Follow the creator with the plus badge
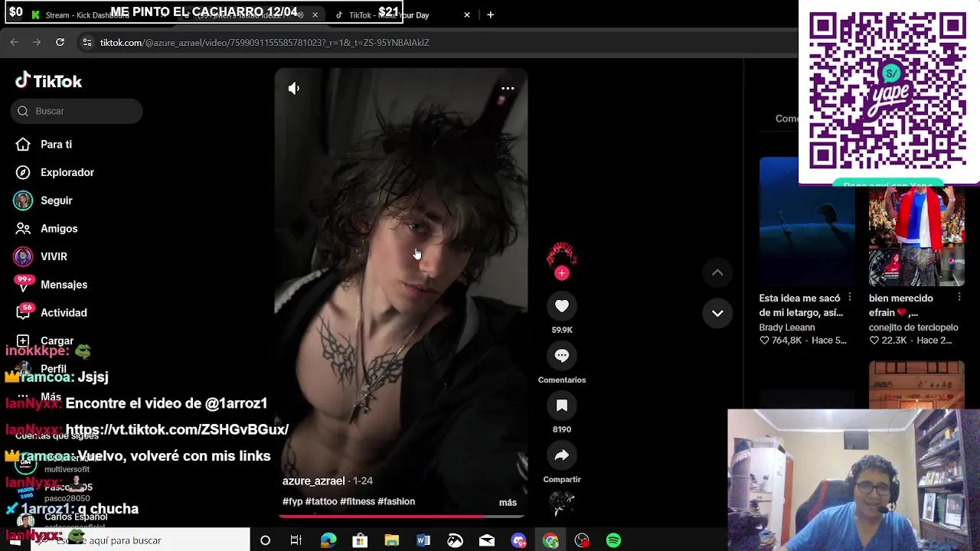Image resolution: width=980 pixels, height=551 pixels. tap(562, 273)
